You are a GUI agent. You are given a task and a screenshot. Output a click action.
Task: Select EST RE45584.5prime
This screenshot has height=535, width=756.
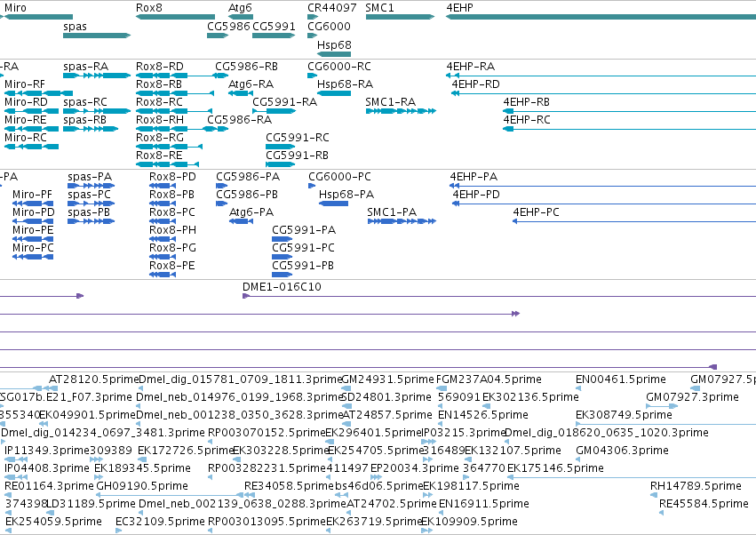[662, 513]
